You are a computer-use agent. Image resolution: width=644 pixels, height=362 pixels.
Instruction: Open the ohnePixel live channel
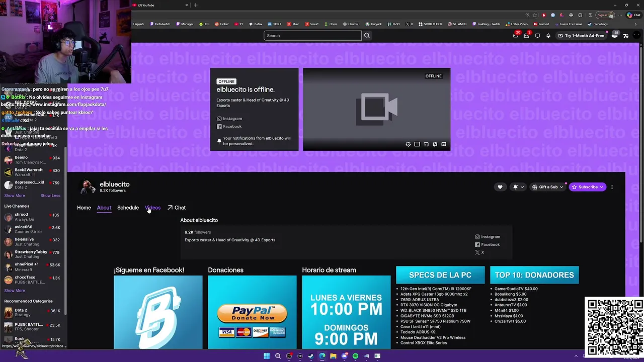click(32, 267)
